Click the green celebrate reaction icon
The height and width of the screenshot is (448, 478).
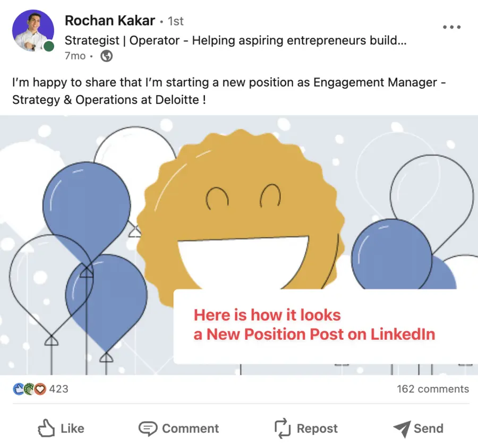(x=29, y=389)
